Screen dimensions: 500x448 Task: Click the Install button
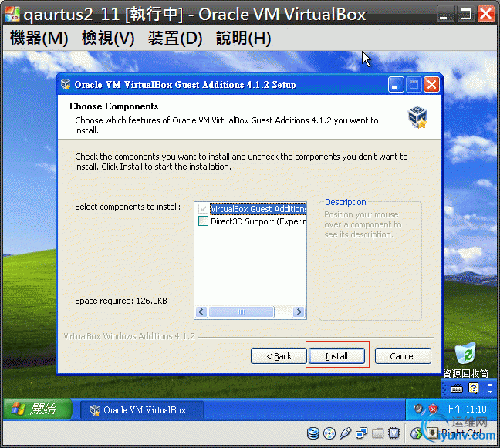tap(336, 356)
